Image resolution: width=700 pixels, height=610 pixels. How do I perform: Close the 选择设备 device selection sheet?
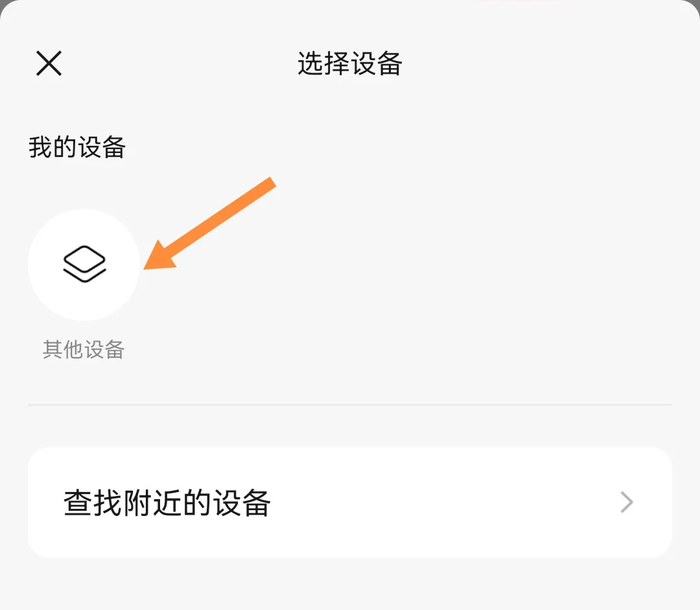[49, 64]
